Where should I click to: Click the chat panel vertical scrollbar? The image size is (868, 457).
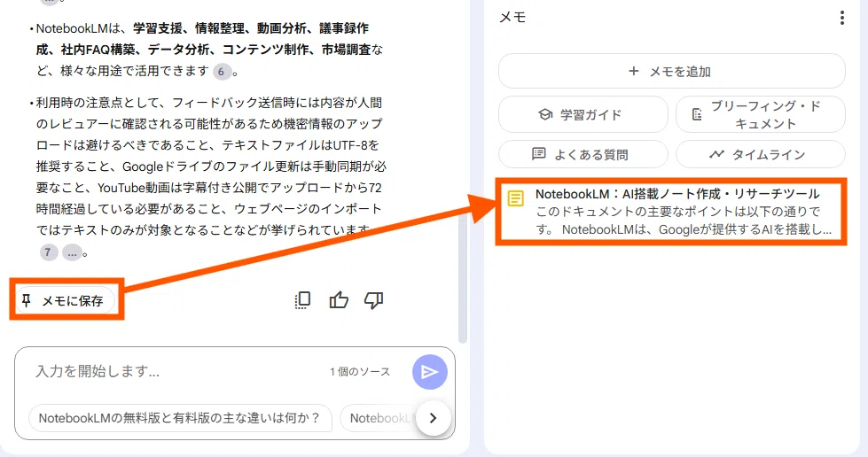(463, 276)
